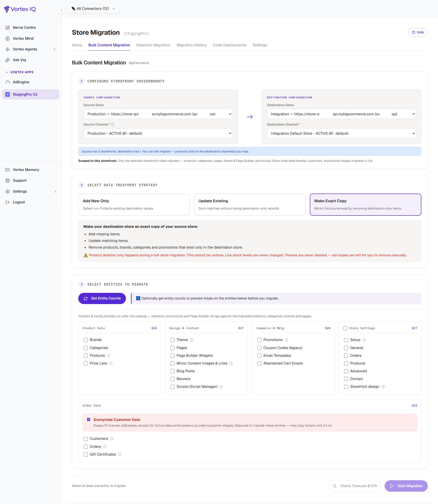Click the info icon beside Customers

pos(112,439)
